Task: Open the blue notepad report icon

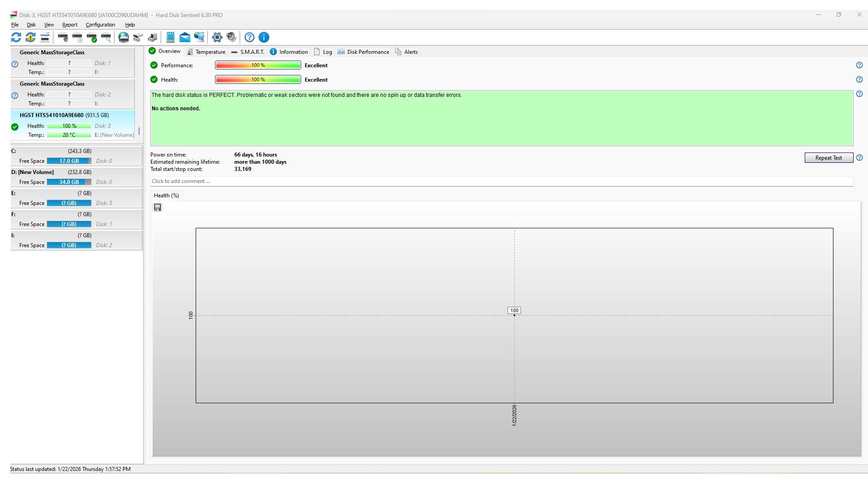Action: [170, 37]
